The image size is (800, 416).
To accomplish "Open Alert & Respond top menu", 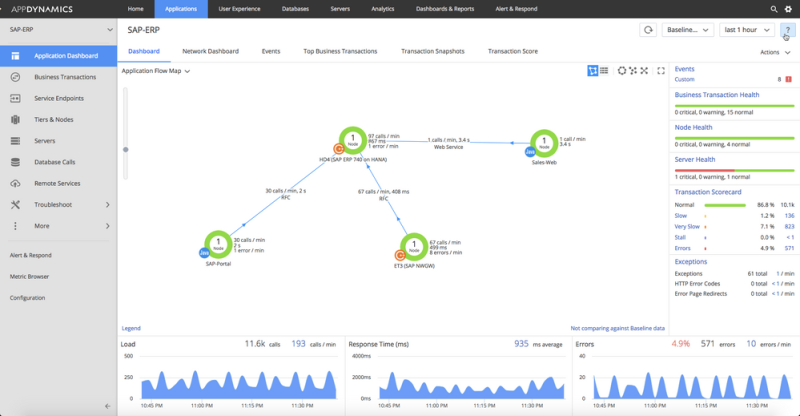I will [516, 9].
